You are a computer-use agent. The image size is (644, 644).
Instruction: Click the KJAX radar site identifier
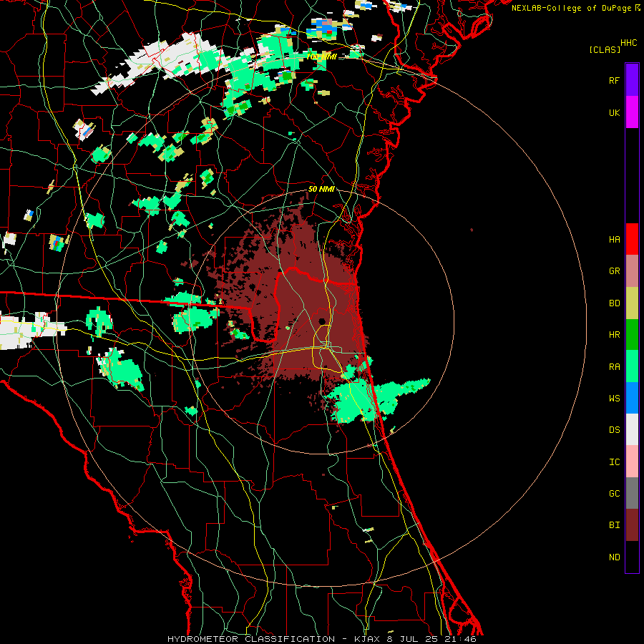click(368, 639)
